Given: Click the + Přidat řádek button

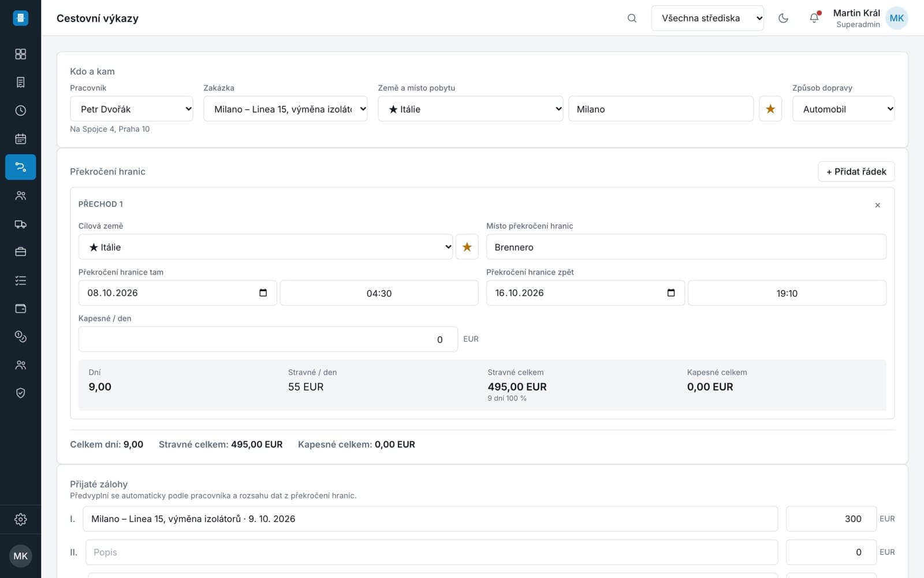Looking at the screenshot, I should (x=856, y=172).
